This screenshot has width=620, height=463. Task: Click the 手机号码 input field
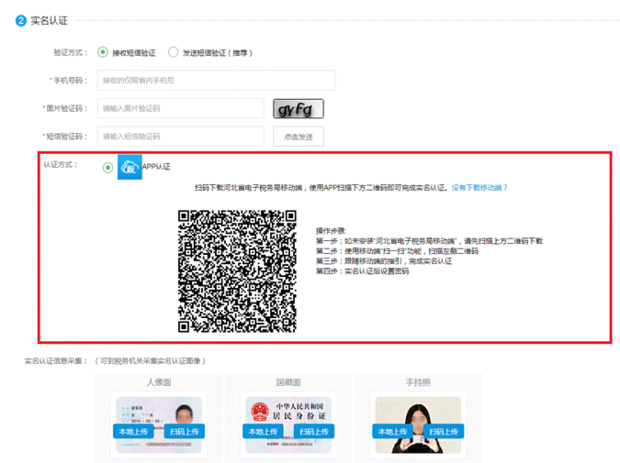pyautogui.click(x=216, y=80)
